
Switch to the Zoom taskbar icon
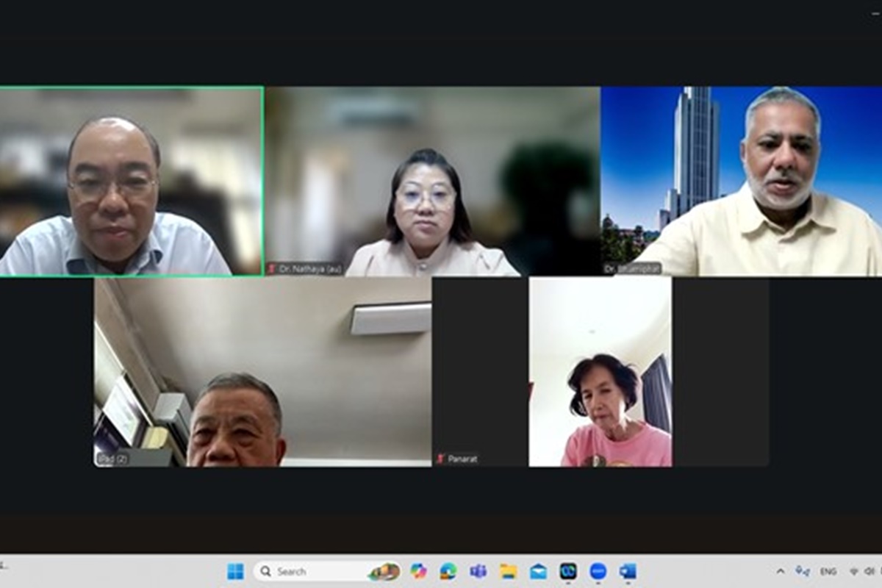coord(598,571)
